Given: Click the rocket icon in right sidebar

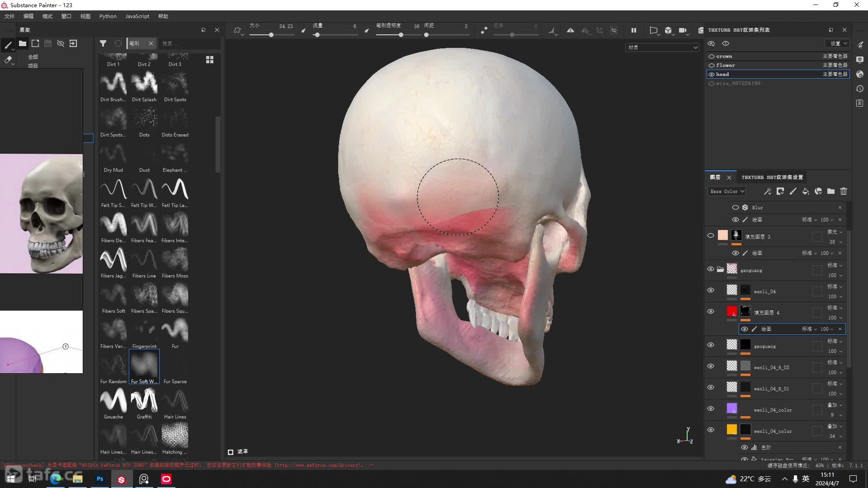Looking at the screenshot, I should [860, 45].
